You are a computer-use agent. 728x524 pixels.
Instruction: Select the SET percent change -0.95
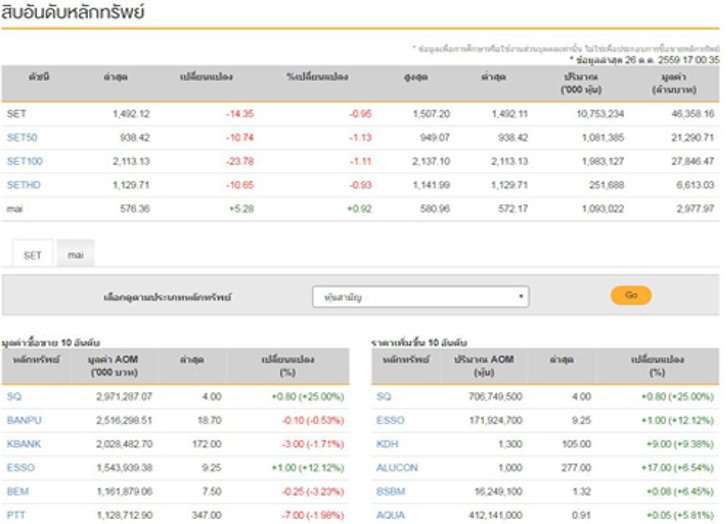tap(360, 114)
